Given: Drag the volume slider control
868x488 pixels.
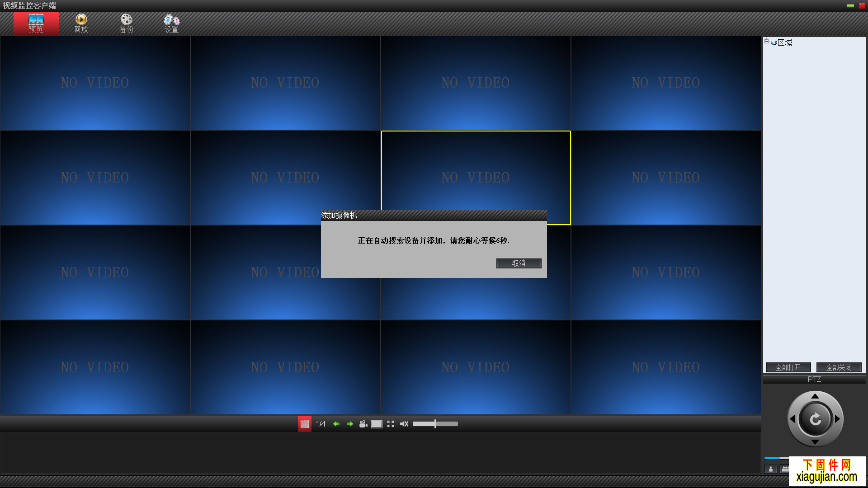Looking at the screenshot, I should tap(435, 424).
